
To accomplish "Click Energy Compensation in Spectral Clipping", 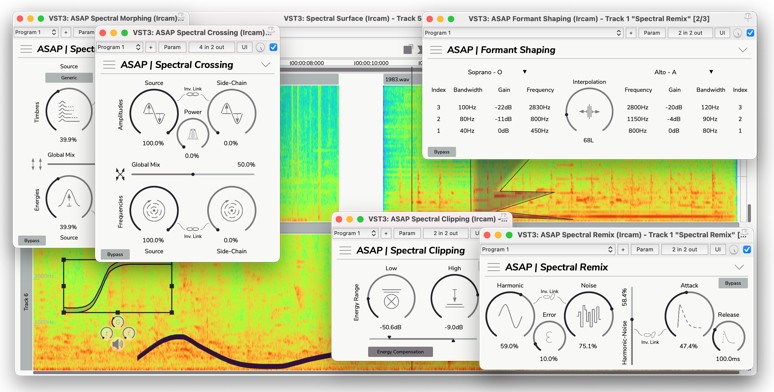I will tap(400, 352).
